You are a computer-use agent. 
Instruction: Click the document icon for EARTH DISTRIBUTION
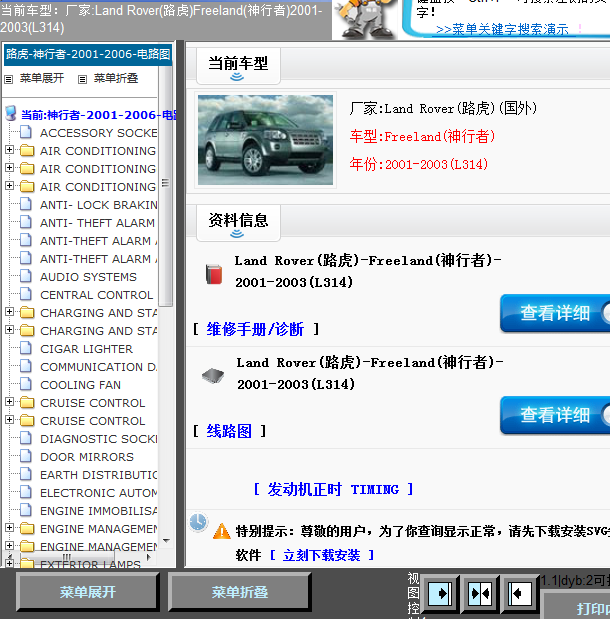click(26, 475)
